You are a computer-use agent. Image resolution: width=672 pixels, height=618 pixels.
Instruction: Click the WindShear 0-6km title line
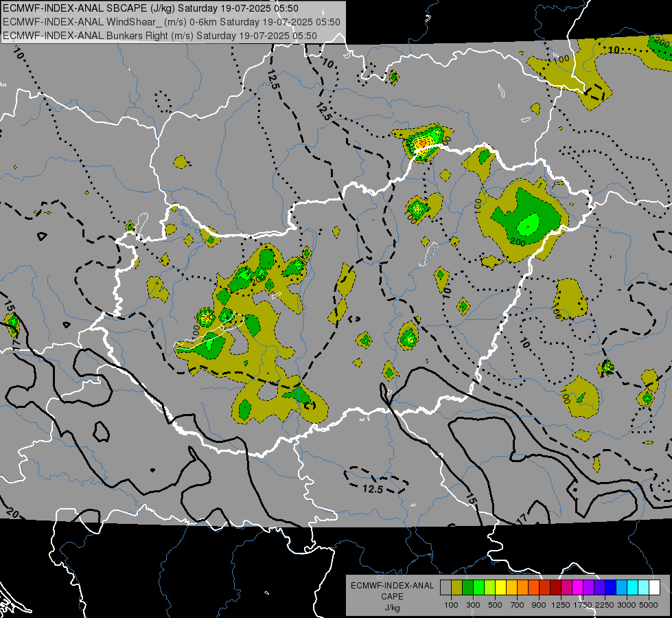pos(172,22)
